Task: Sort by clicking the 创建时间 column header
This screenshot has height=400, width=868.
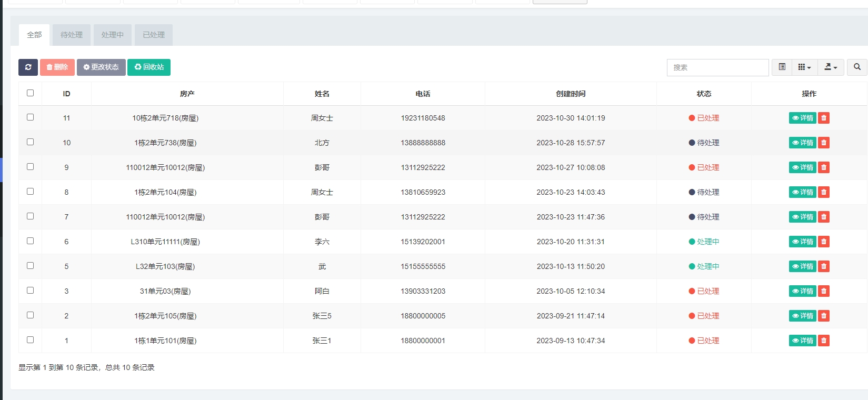Action: [x=571, y=94]
